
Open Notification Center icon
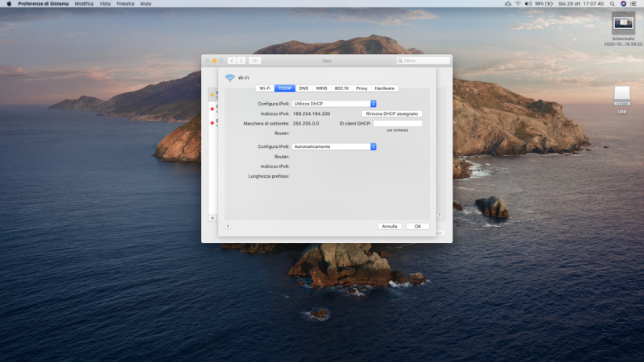(635, 3)
